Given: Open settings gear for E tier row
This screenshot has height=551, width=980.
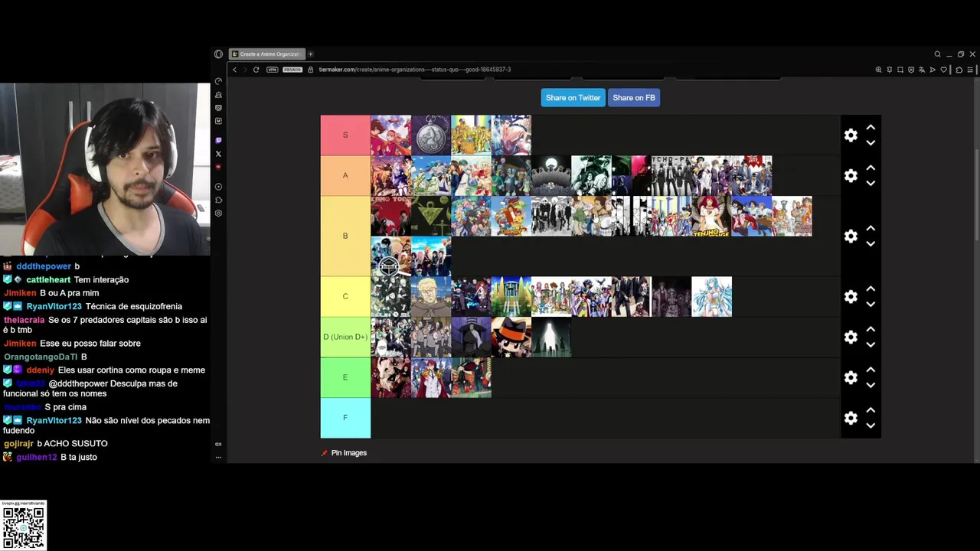Looking at the screenshot, I should 851,378.
